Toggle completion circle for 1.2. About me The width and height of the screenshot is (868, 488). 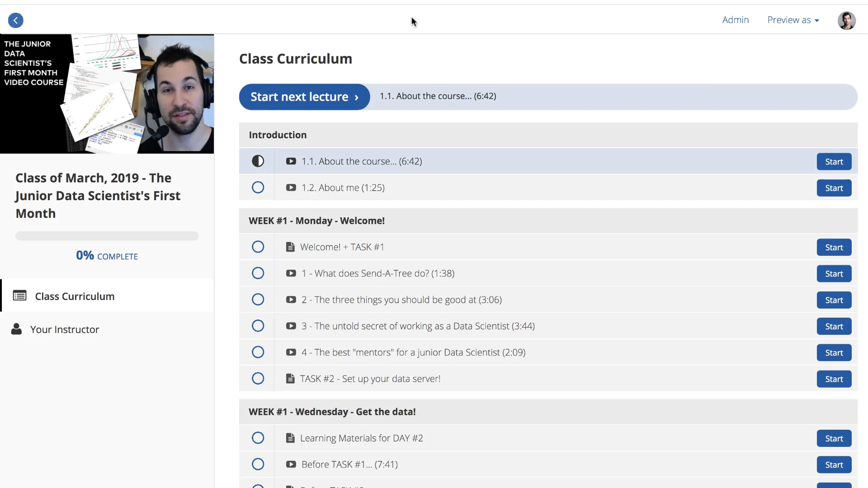(x=258, y=188)
